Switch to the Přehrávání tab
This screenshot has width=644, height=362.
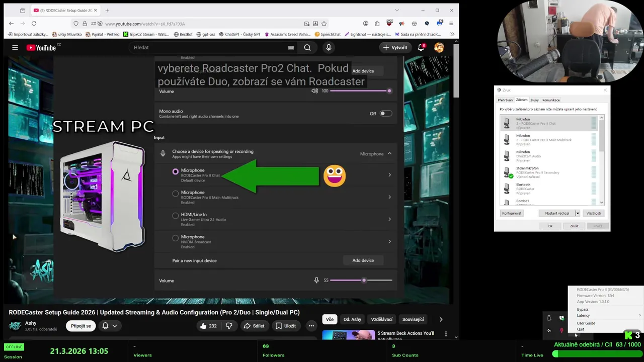click(505, 100)
